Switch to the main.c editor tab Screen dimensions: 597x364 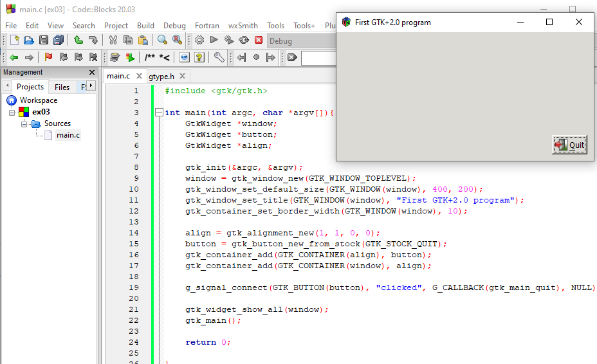[118, 76]
